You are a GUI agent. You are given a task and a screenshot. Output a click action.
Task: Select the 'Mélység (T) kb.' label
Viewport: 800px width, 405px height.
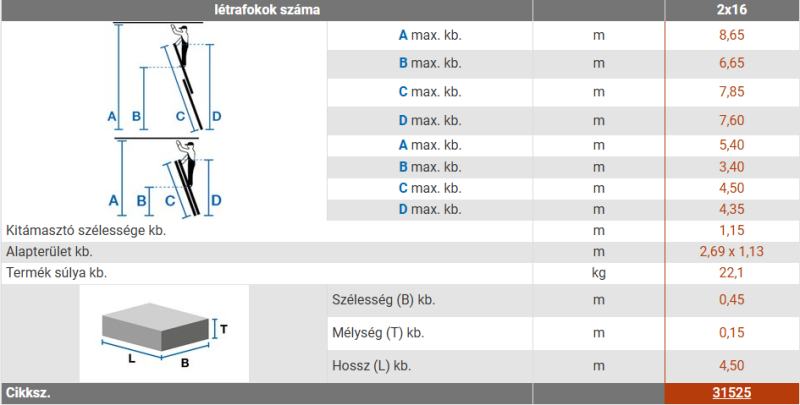tap(378, 333)
